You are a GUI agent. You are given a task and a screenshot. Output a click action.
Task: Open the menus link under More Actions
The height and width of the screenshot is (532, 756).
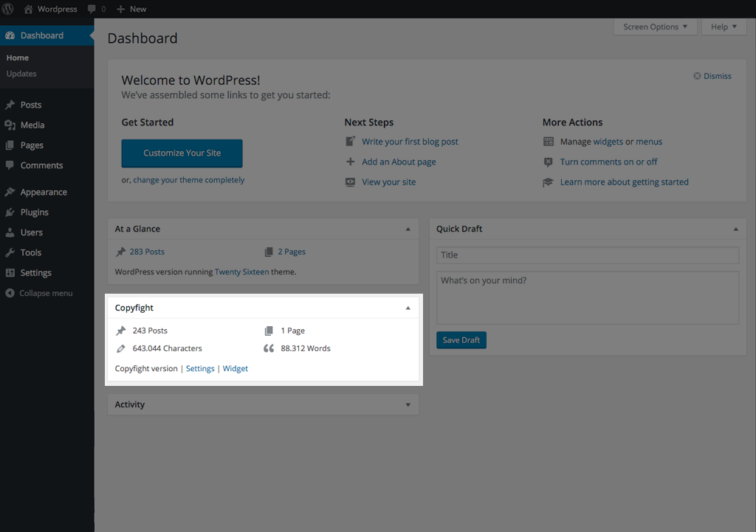649,142
